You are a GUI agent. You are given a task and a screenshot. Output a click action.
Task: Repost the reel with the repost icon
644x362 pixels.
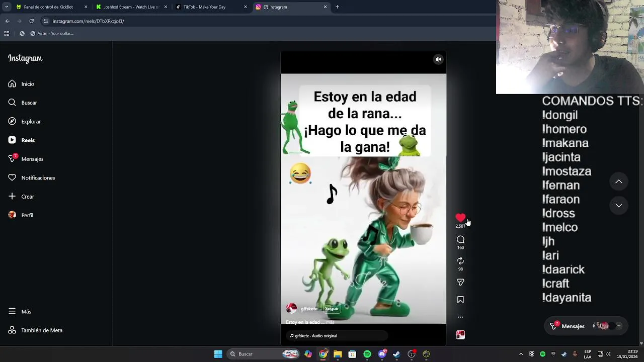[x=460, y=261]
